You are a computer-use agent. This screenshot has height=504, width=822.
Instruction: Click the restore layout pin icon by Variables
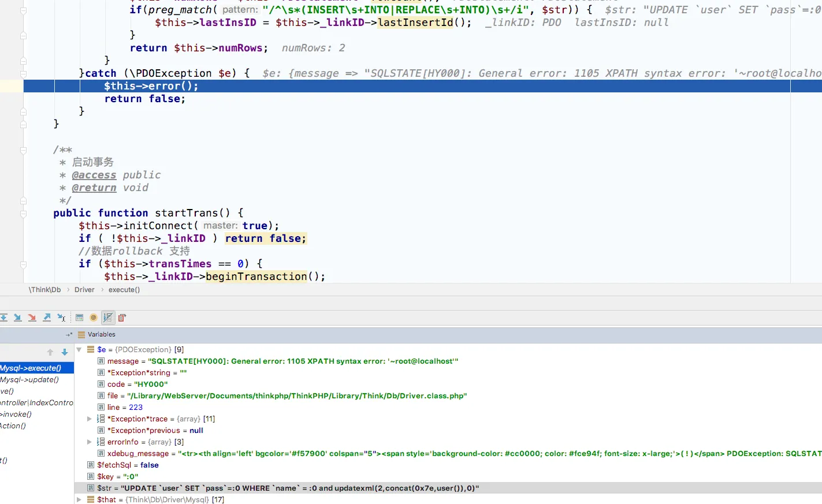coord(69,335)
